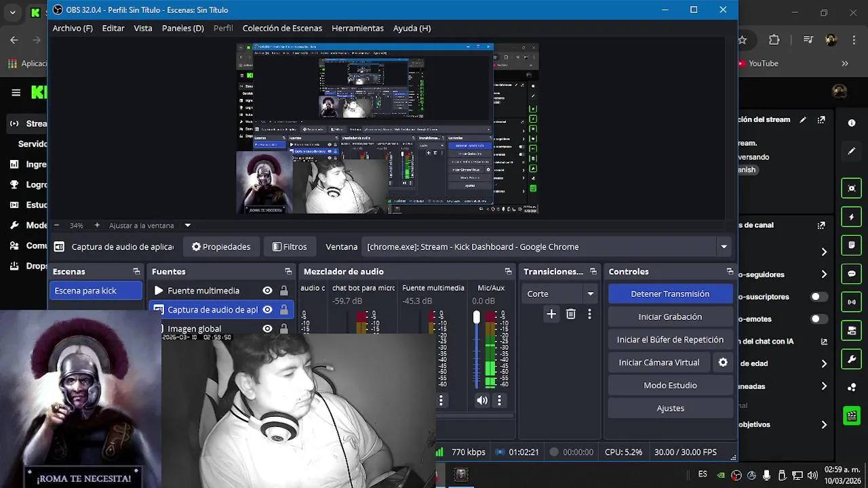Screen dimensions: 868x488
Task: Click Kick sidebar clapperboard icon
Action: [852, 415]
